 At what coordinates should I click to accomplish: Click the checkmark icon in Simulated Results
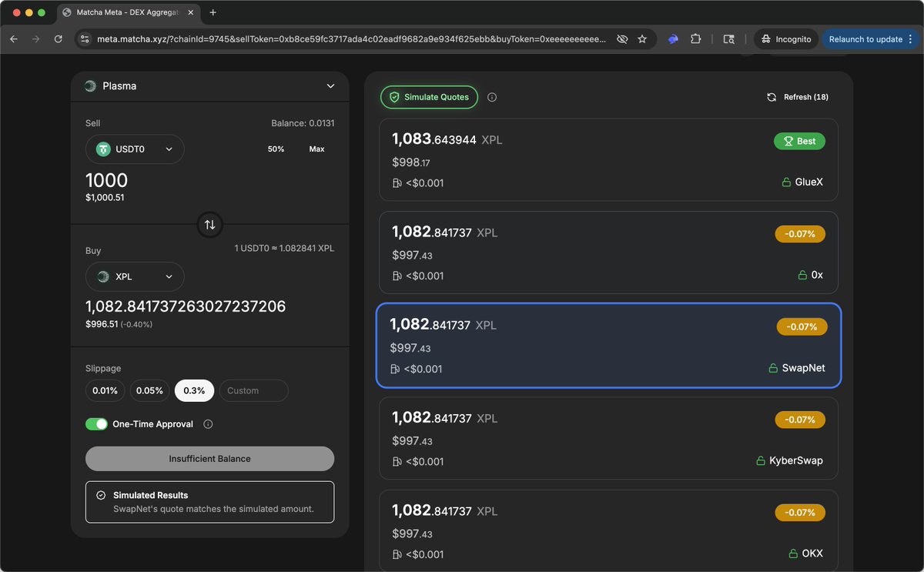click(101, 495)
